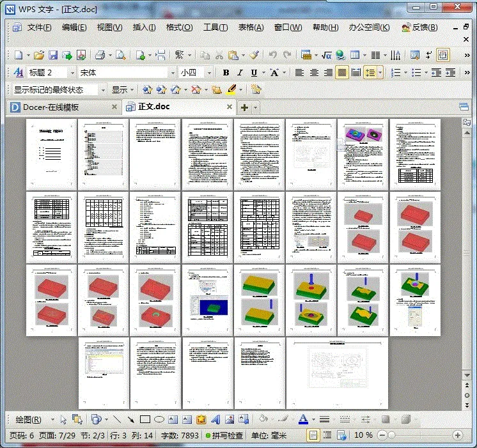
Task: Click the Cut scissors icon
Action: tap(219, 56)
